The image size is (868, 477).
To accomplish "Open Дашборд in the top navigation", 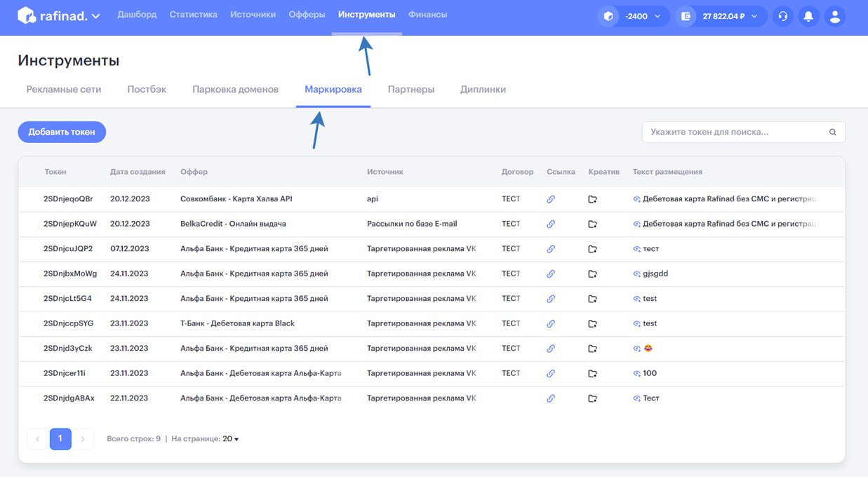I will pos(137,15).
